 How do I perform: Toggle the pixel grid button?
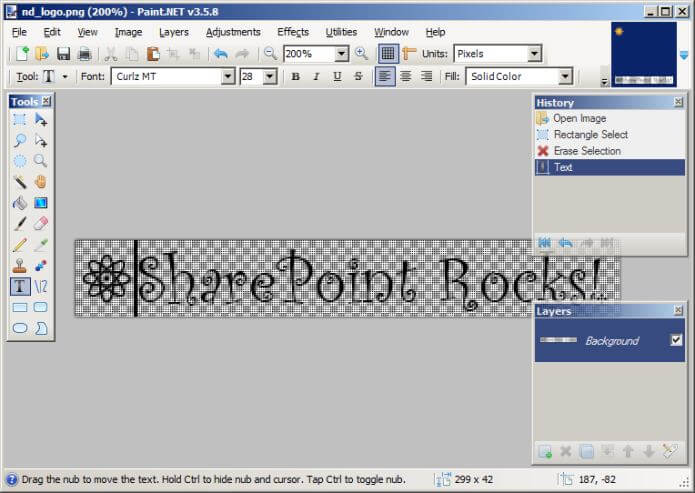pos(388,54)
